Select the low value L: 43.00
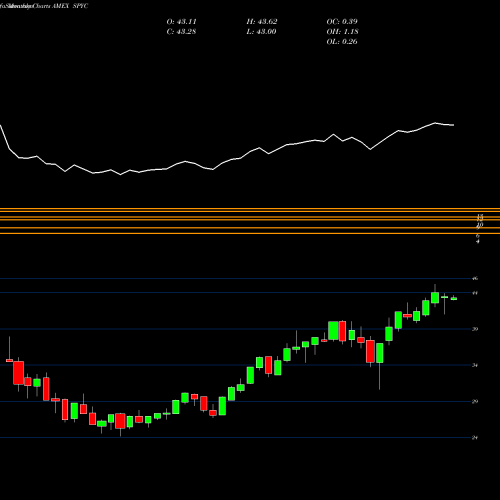The image size is (500, 500). coord(261,32)
